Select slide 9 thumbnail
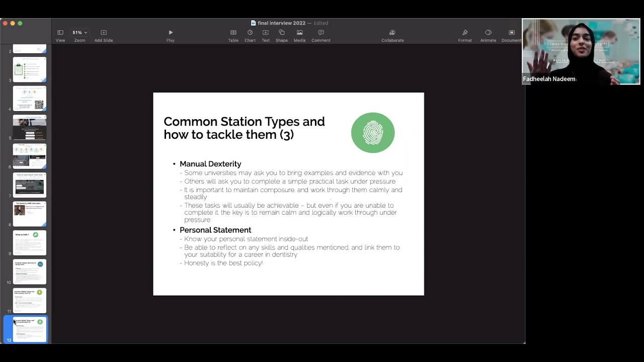The width and height of the screenshot is (644, 362). click(x=30, y=243)
